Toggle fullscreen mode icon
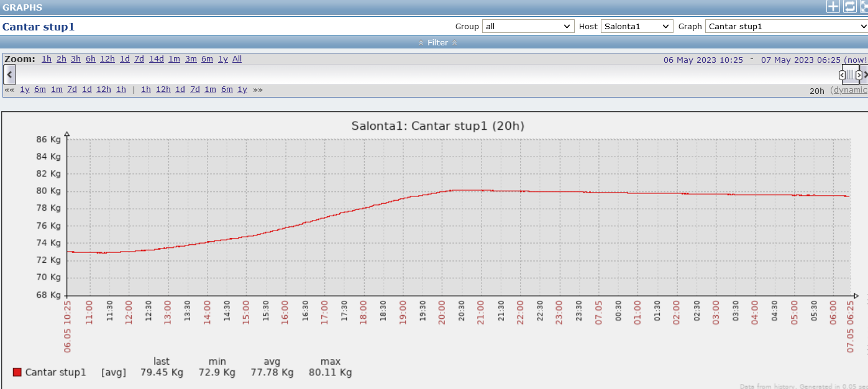This screenshot has width=868, height=389. (x=864, y=7)
